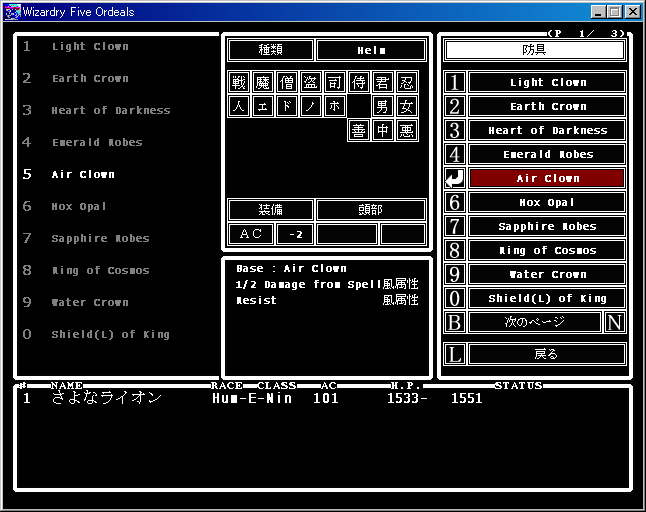Screen dimensions: 646x512
Task: Click the 悪 evil alignment icon
Action: pos(407,131)
